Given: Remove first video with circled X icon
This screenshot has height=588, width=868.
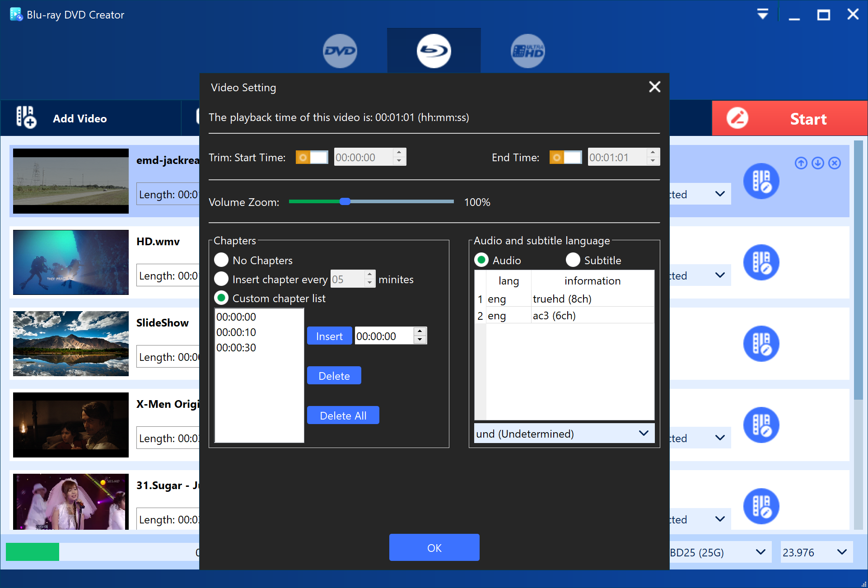Looking at the screenshot, I should pos(835,163).
